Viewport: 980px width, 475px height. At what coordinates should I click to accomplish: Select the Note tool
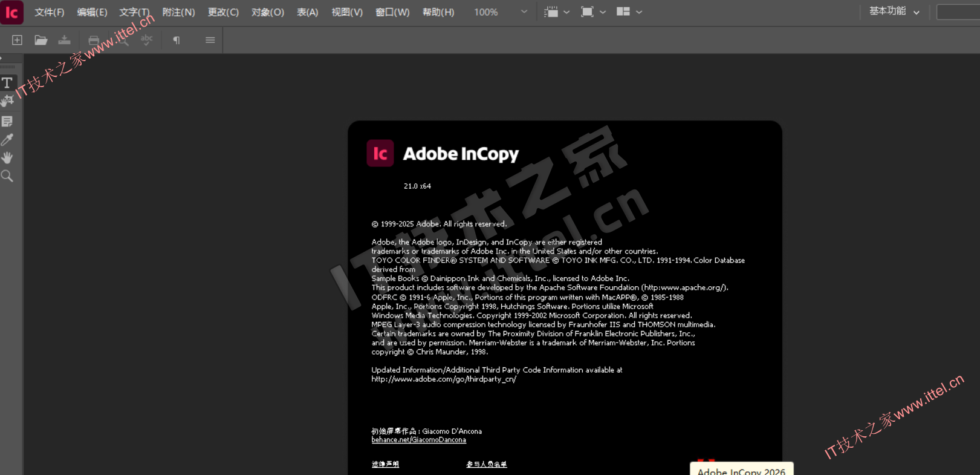point(7,122)
